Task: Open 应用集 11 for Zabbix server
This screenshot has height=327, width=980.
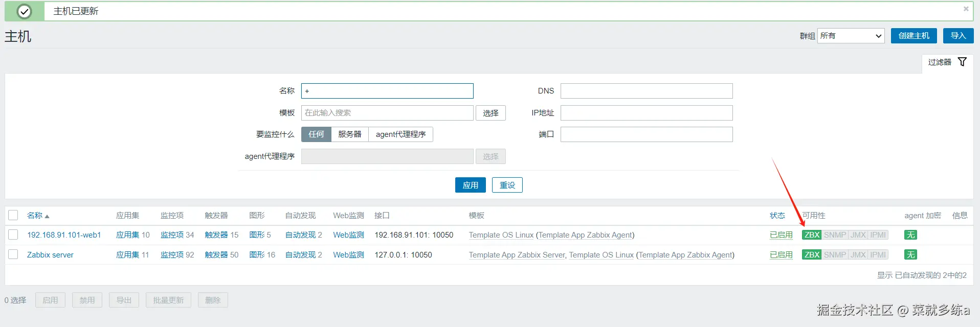Action: pyautogui.click(x=127, y=255)
